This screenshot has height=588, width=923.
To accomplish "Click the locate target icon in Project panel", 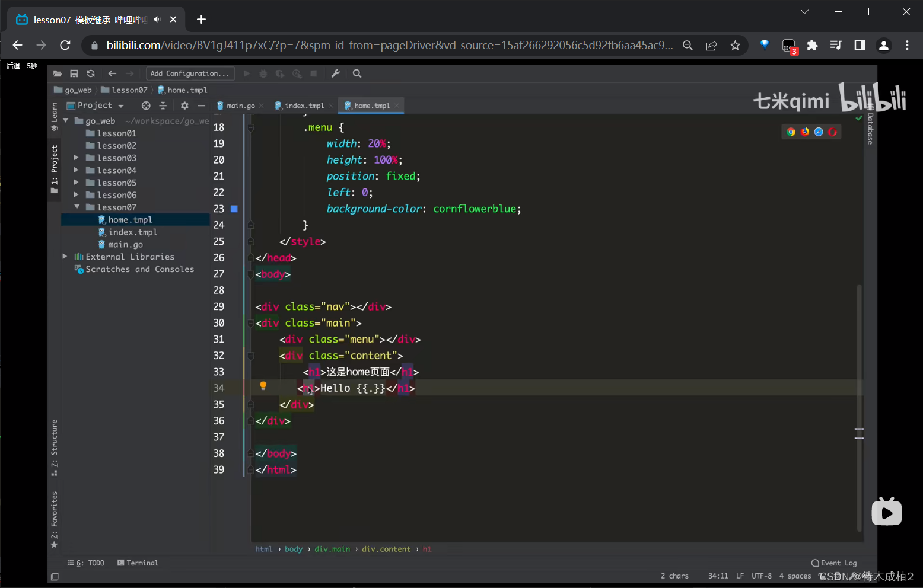I will (146, 106).
